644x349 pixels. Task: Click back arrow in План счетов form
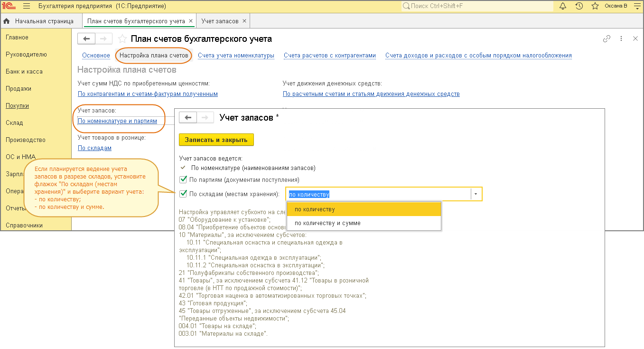pos(86,39)
